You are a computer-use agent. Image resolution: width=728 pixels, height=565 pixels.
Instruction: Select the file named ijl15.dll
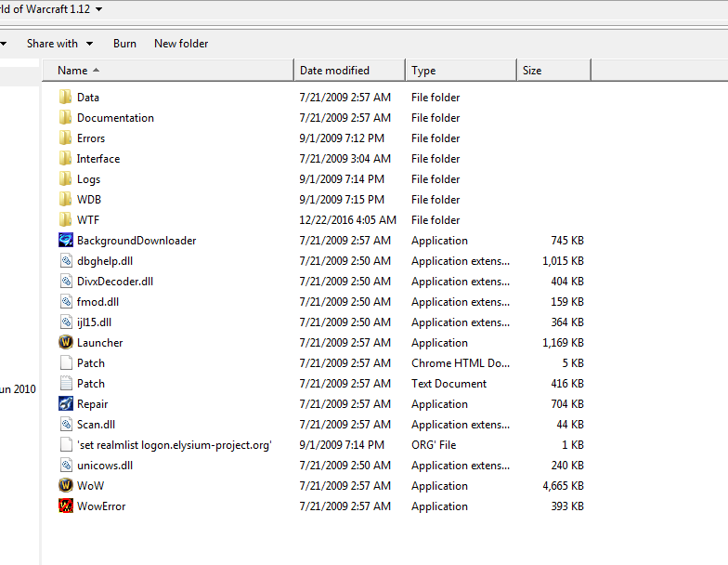click(95, 322)
